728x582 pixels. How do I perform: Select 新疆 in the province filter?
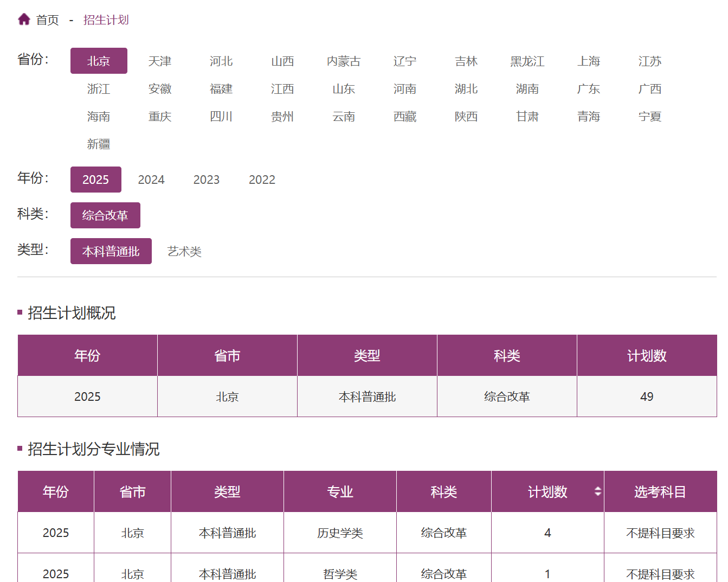(99, 144)
